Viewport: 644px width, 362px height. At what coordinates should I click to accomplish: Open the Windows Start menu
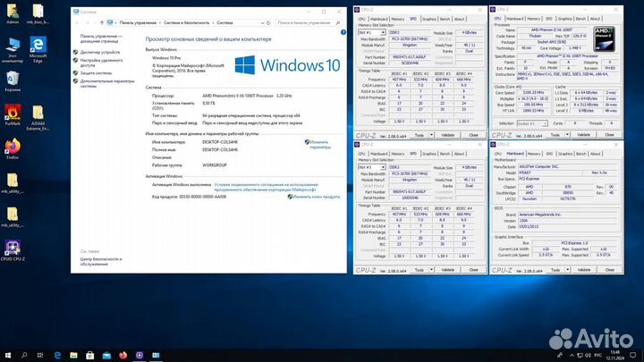[x=8, y=355]
